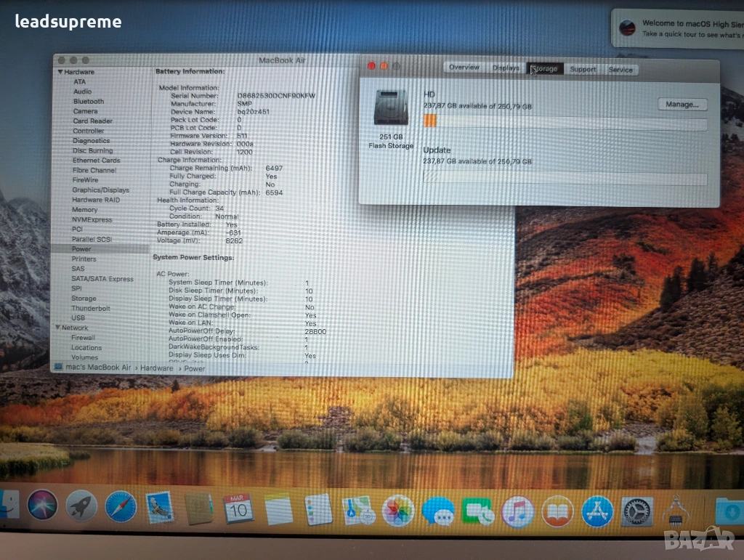Open Messages app in the dock
This screenshot has height=560, width=744.
point(438,511)
